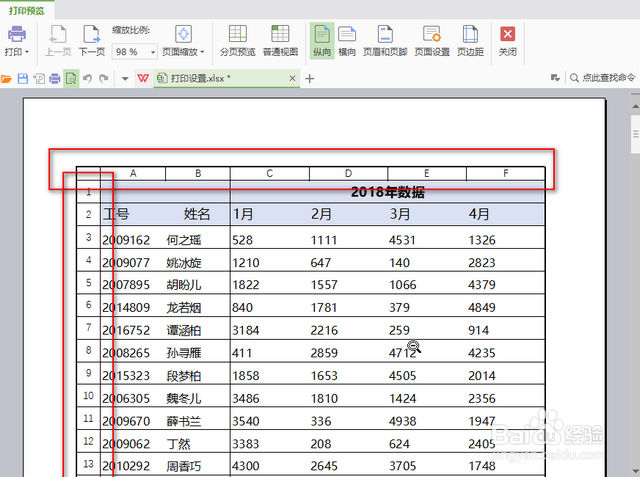This screenshot has width=640, height=477.
Task: Toggle landscape orientation (横向)
Action: click(x=347, y=40)
